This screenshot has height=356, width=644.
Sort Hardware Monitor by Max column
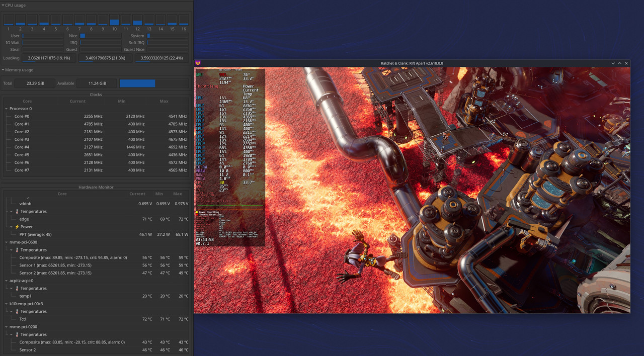178,194
